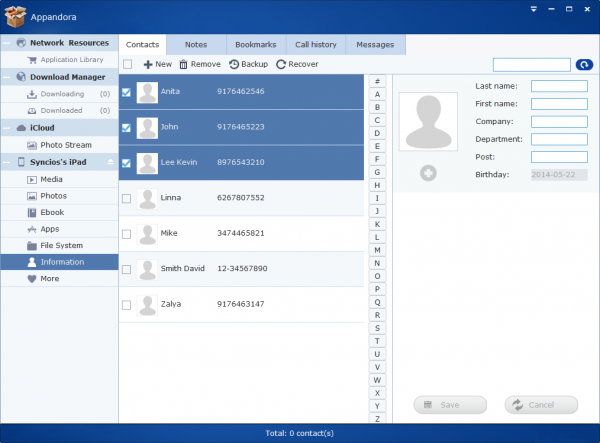600x443 pixels.
Task: Click the First name input field
Action: point(559,104)
